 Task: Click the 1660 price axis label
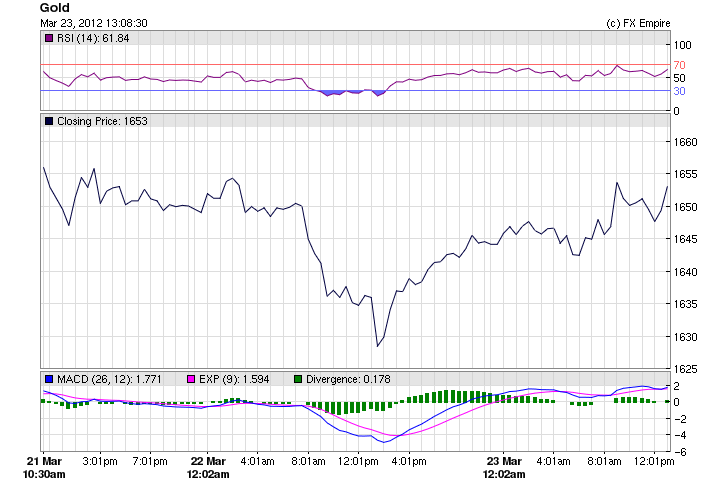click(x=685, y=142)
